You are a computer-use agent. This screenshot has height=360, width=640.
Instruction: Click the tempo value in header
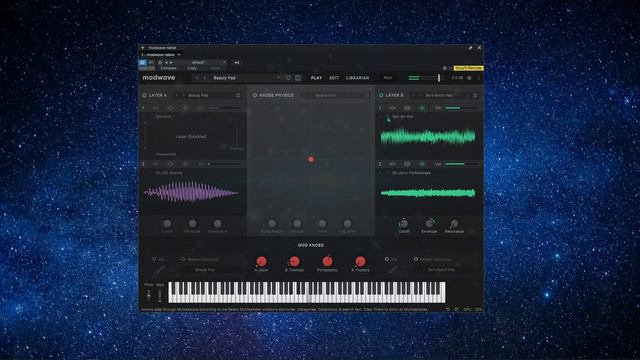(x=457, y=78)
